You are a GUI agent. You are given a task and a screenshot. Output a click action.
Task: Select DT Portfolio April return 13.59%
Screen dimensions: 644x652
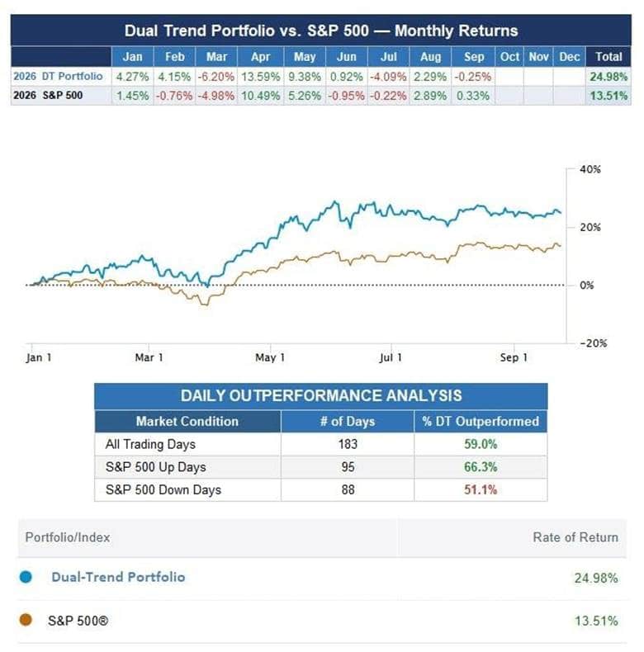click(x=260, y=77)
